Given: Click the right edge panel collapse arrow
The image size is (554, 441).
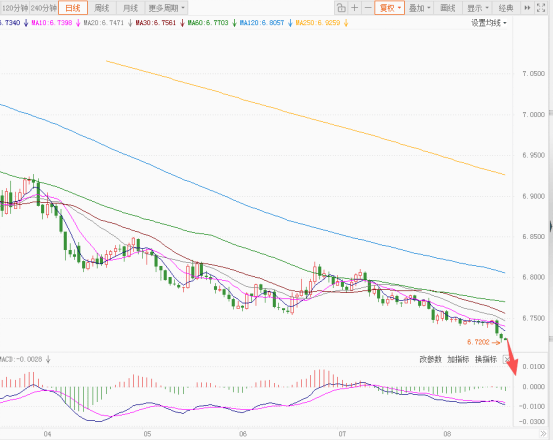Looking at the screenshot, I should point(551,226).
